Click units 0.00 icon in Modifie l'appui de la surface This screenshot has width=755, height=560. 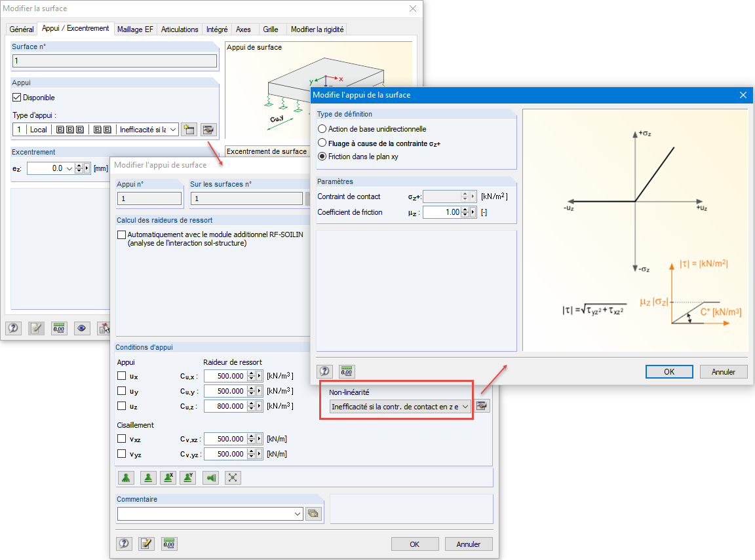[x=347, y=371]
